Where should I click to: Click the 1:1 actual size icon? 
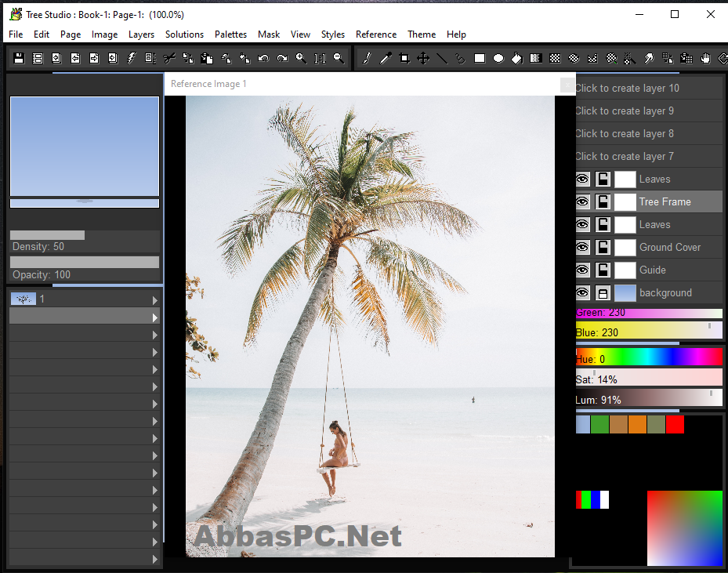pos(320,58)
